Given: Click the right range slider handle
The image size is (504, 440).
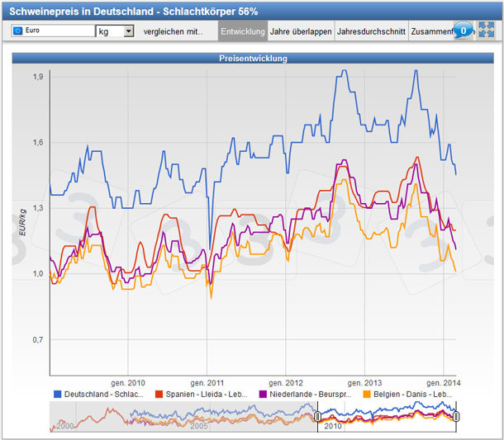Looking at the screenshot, I should tap(456, 417).
